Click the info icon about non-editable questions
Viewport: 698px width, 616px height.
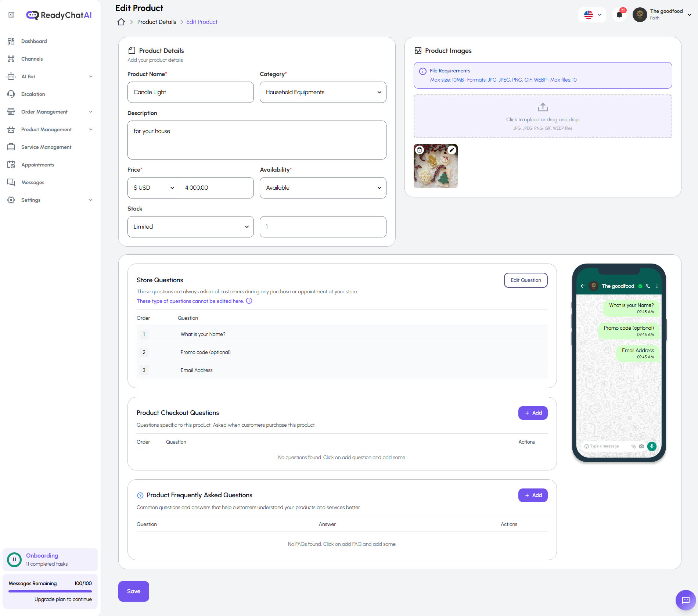click(249, 301)
